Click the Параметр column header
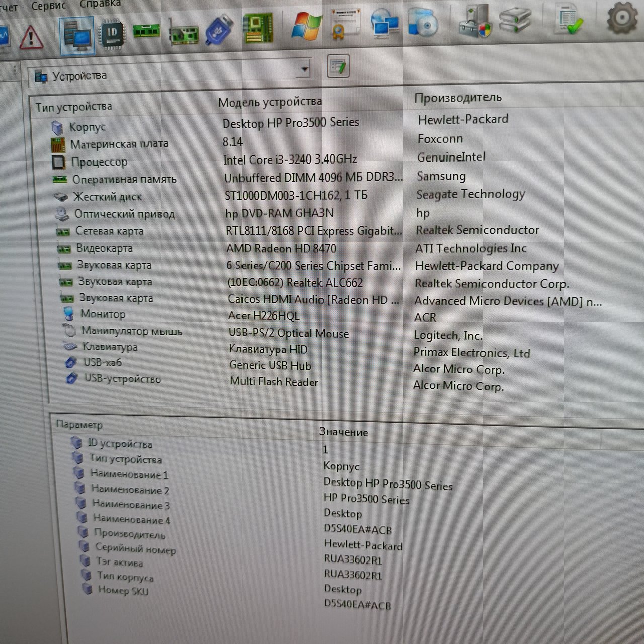Image resolution: width=644 pixels, height=644 pixels. coord(79,425)
